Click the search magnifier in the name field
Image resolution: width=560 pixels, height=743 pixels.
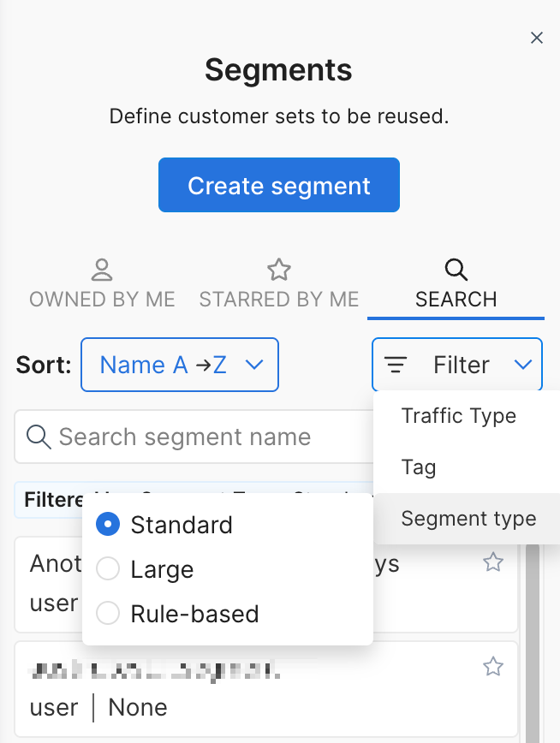tap(39, 437)
